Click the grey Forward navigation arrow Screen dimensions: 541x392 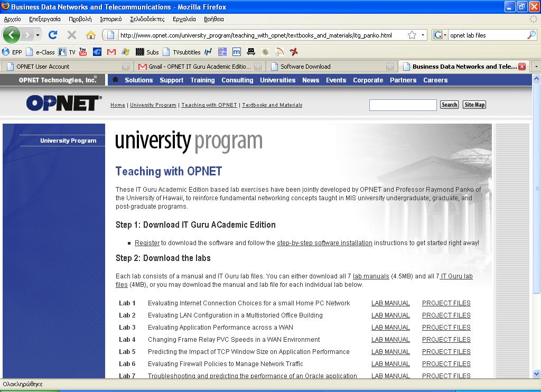point(27,35)
